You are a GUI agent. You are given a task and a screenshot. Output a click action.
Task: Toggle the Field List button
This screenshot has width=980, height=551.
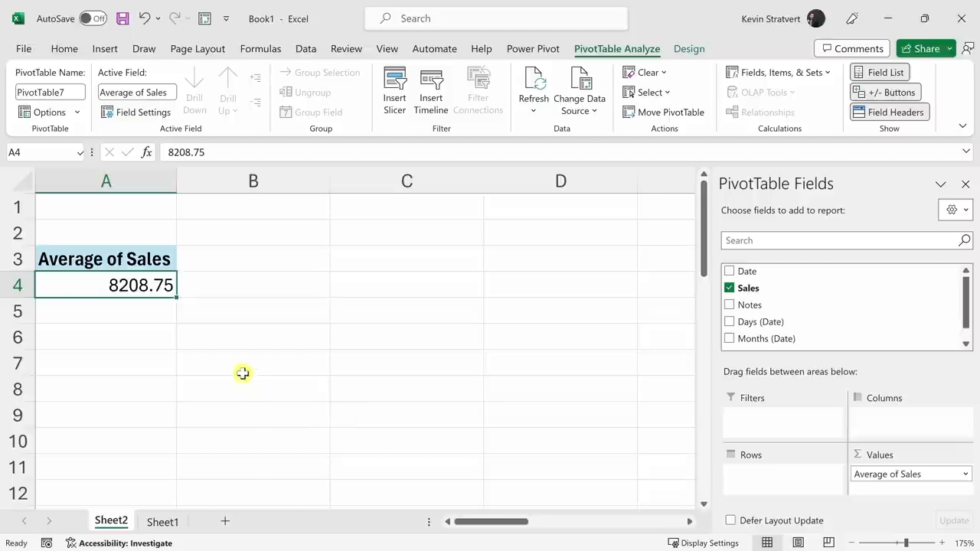879,73
